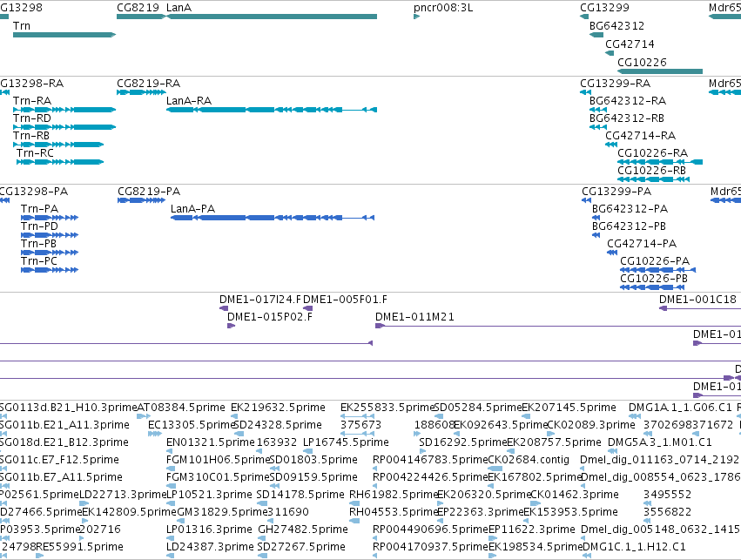Click the RE55991.5prime EST glyph
Screen dimensions: 741x560
(x=40, y=556)
